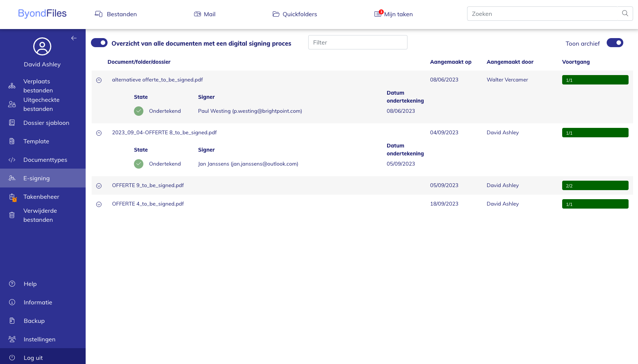This screenshot has height=364, width=638.
Task: Click the Mijn taken notification icon
Action: click(x=378, y=14)
